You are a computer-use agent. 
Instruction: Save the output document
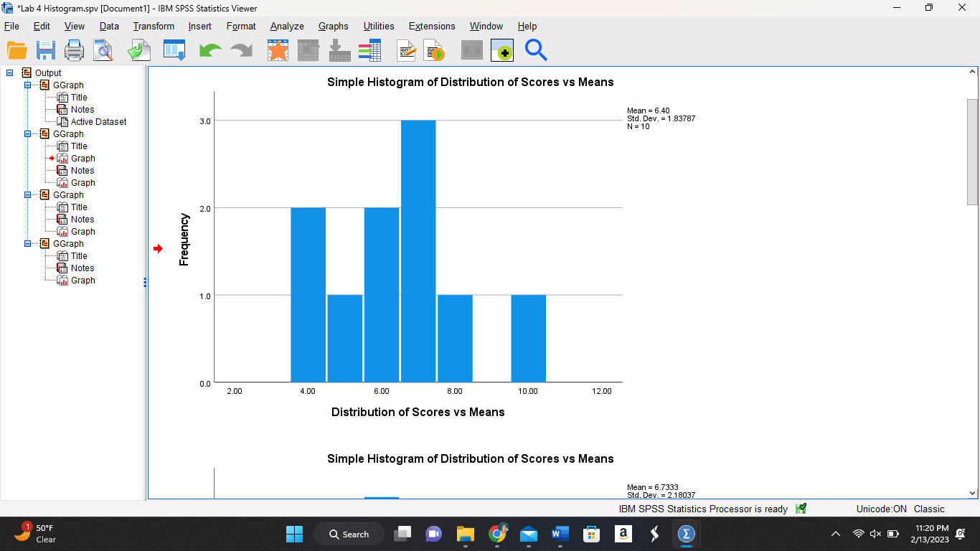tap(46, 50)
